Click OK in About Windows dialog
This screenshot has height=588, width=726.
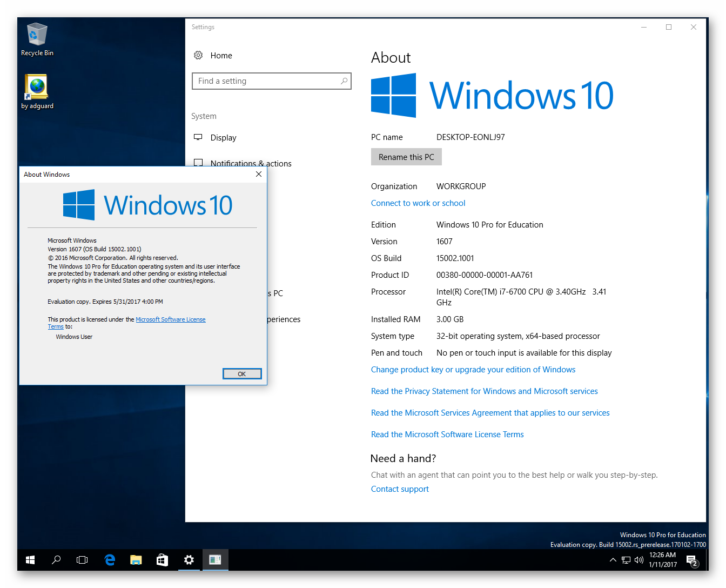tap(242, 374)
